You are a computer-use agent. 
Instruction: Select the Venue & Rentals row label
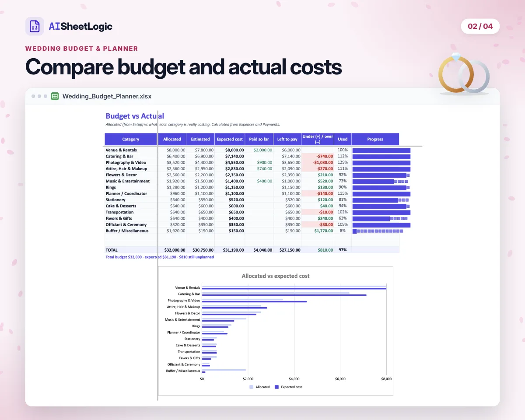[121, 150]
